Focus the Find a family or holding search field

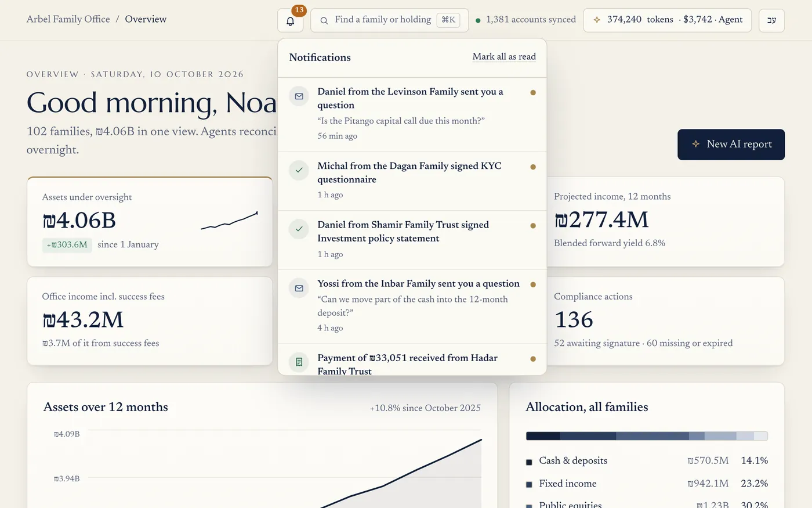click(x=389, y=20)
